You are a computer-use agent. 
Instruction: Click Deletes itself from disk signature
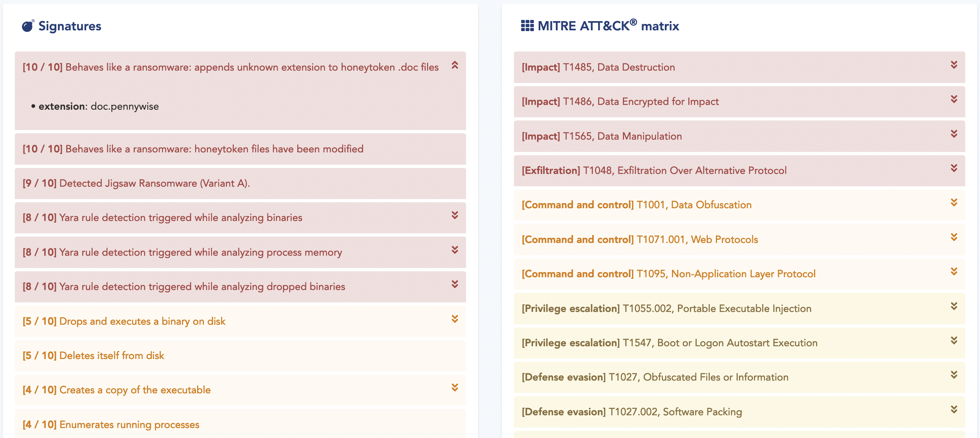click(x=93, y=356)
